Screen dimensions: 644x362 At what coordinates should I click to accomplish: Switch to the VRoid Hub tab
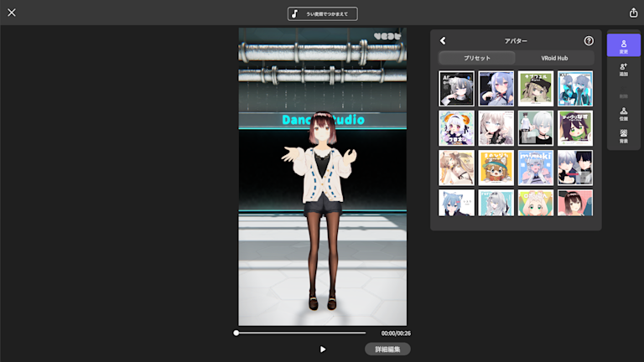554,58
